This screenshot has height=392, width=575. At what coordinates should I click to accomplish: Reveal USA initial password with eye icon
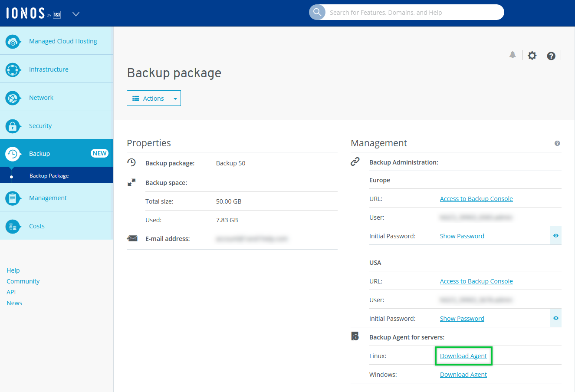click(556, 318)
